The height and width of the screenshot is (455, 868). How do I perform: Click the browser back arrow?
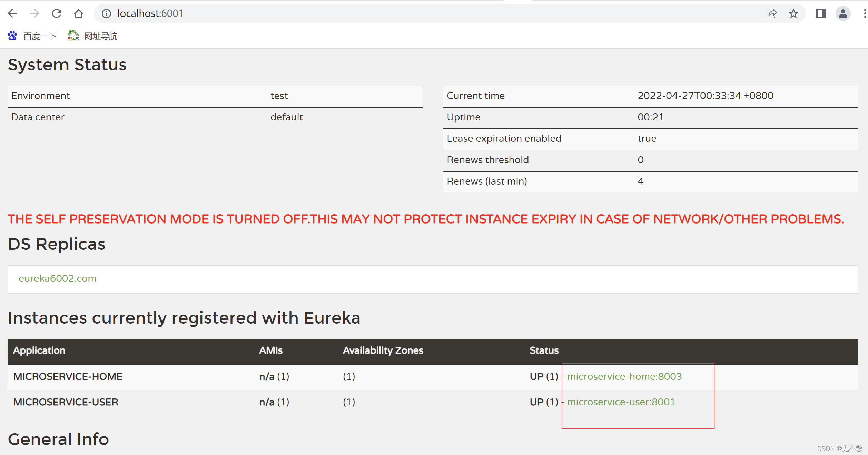[x=12, y=13]
